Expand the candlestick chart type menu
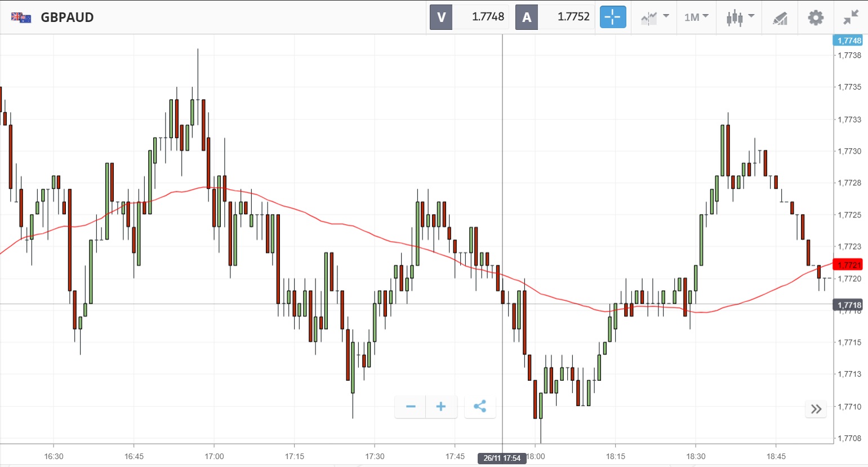868x467 pixels. [740, 17]
